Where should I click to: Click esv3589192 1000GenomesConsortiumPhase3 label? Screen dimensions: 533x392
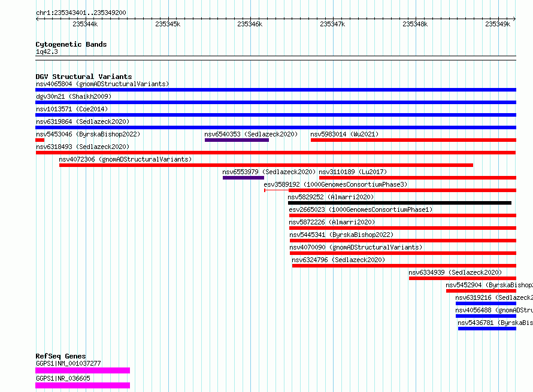335,184
